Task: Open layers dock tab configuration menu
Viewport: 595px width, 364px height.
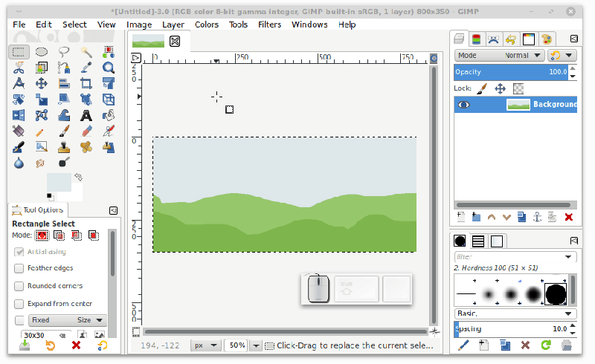Action: [x=574, y=39]
